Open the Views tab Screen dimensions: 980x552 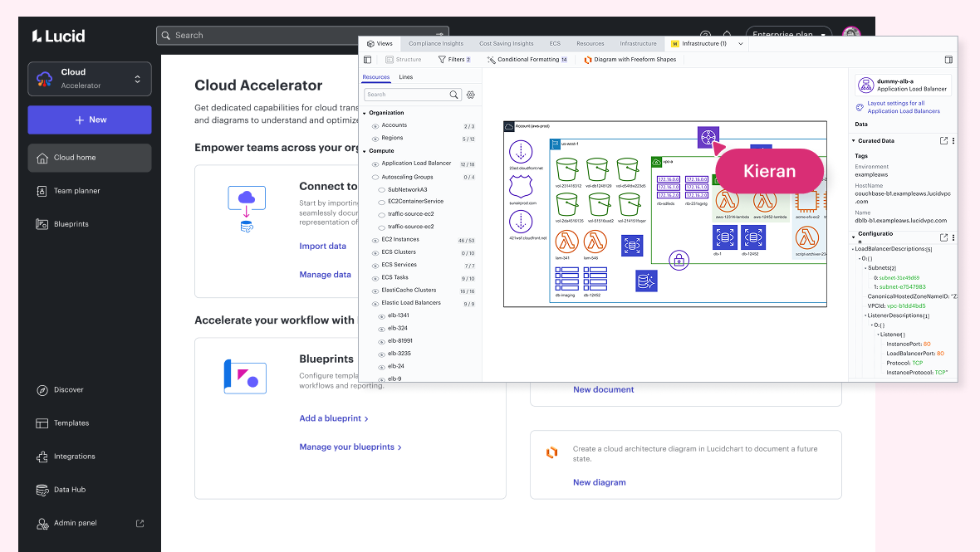click(x=380, y=44)
